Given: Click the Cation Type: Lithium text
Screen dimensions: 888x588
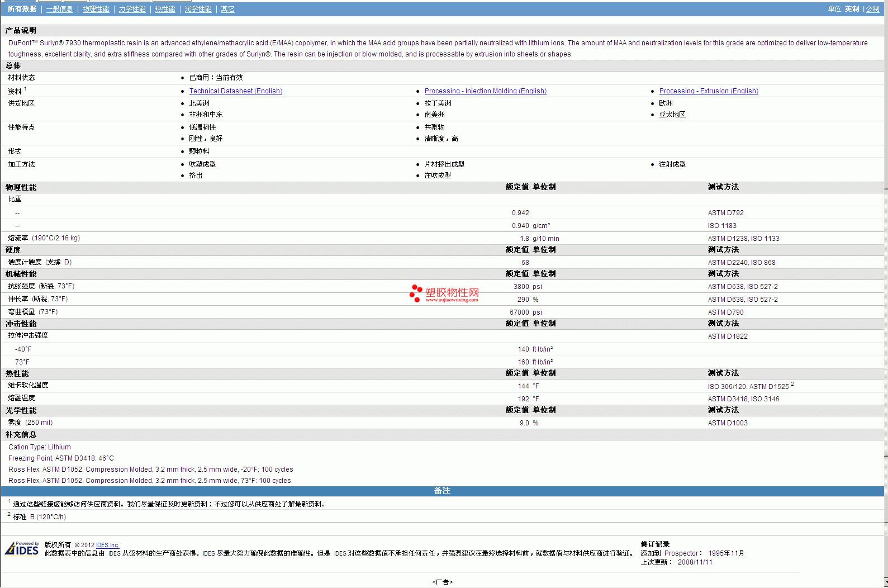Looking at the screenshot, I should [x=40, y=447].
